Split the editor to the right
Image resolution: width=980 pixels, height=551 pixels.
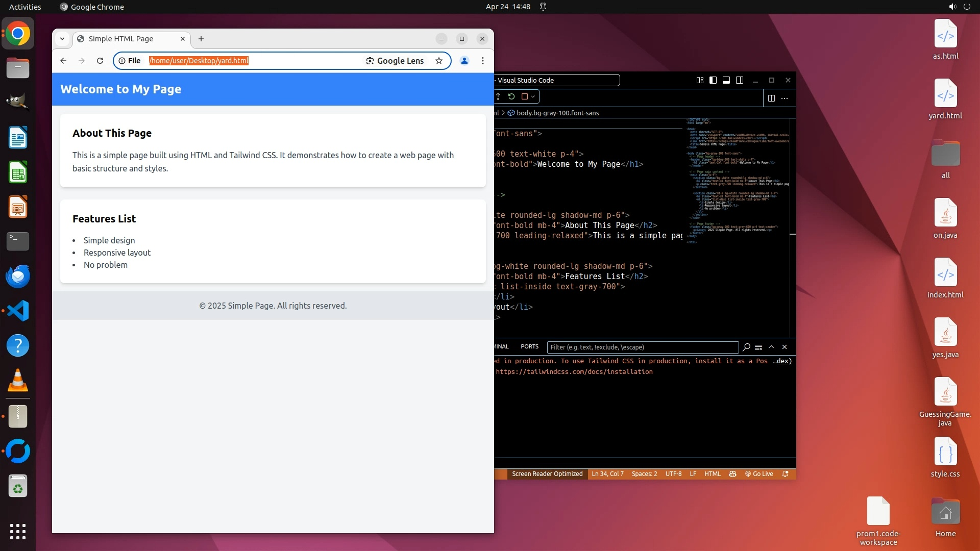pyautogui.click(x=771, y=98)
